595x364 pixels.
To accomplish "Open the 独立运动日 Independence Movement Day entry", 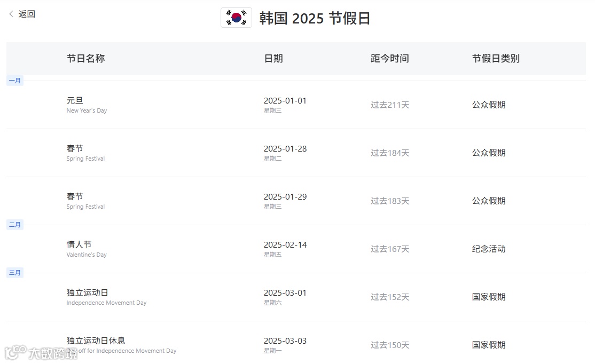I will (x=88, y=292).
